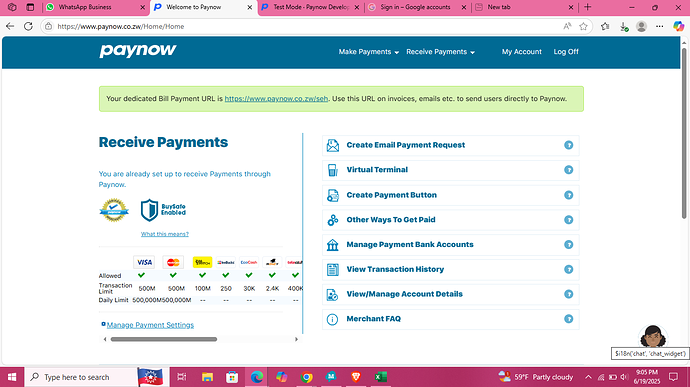This screenshot has height=387, width=690.
Task: Click the Transaction Limit row label
Action: pos(115,288)
